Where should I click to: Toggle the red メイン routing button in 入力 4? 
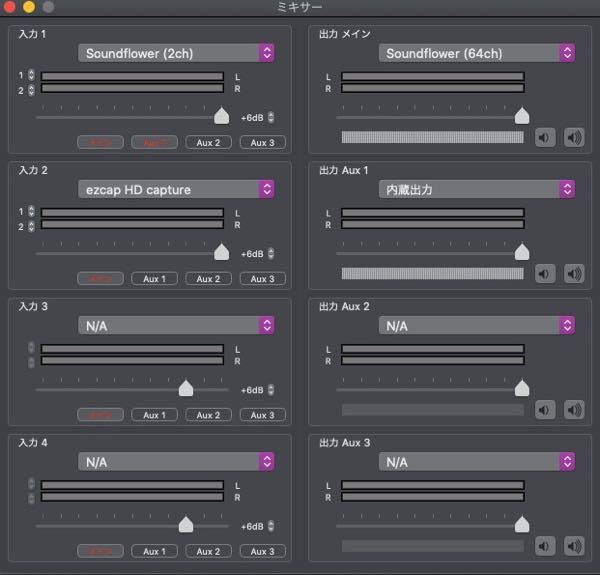(x=100, y=551)
